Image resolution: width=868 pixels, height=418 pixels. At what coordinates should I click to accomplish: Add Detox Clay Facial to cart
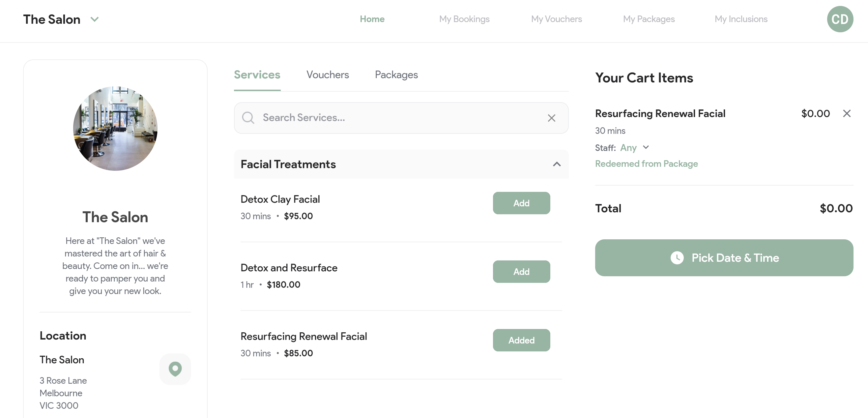pos(521,203)
